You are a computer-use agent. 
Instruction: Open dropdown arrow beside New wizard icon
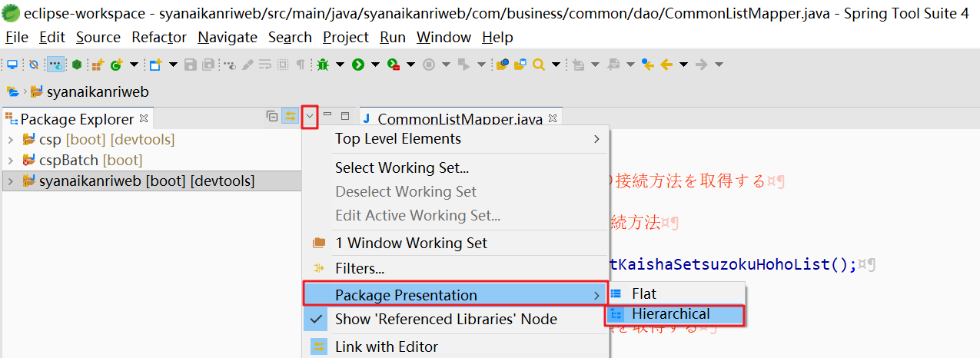(x=173, y=65)
